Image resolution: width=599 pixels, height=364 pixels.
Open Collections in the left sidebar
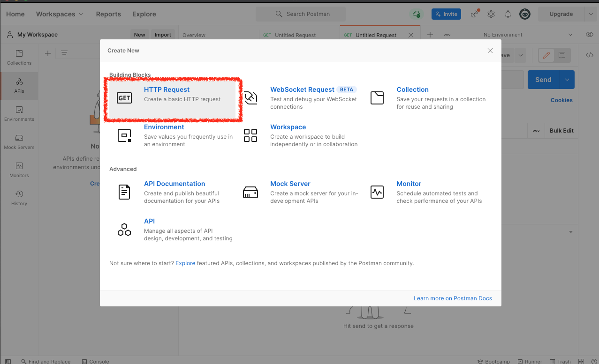(x=19, y=58)
